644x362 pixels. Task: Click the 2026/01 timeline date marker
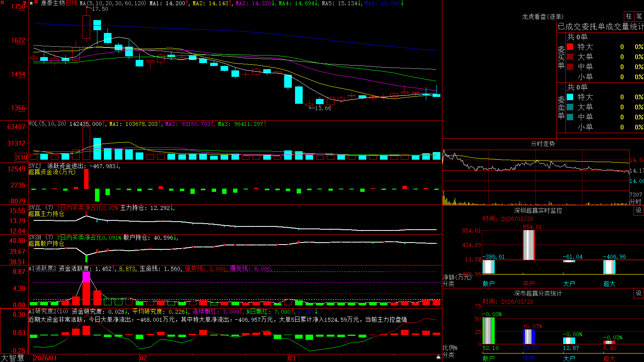coord(45,358)
